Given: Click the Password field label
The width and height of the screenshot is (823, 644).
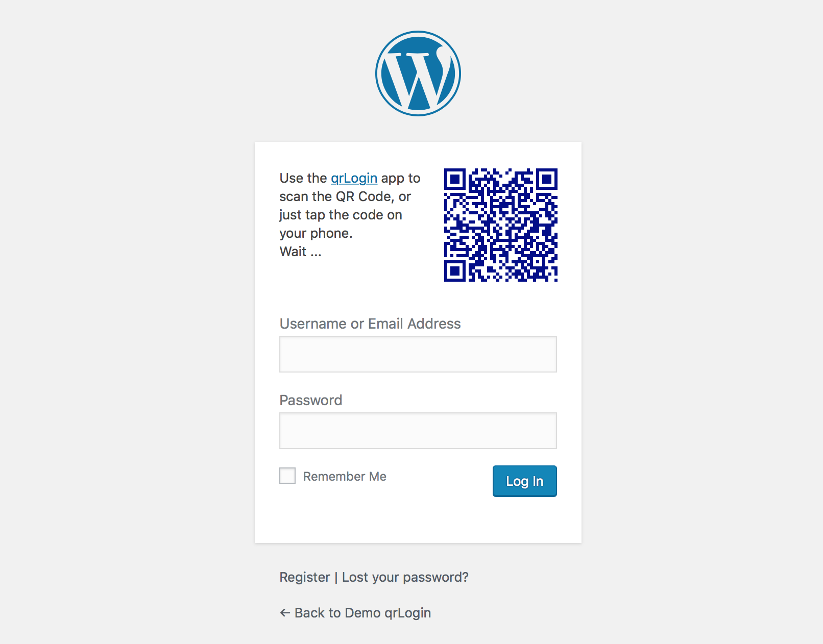Looking at the screenshot, I should 310,400.
